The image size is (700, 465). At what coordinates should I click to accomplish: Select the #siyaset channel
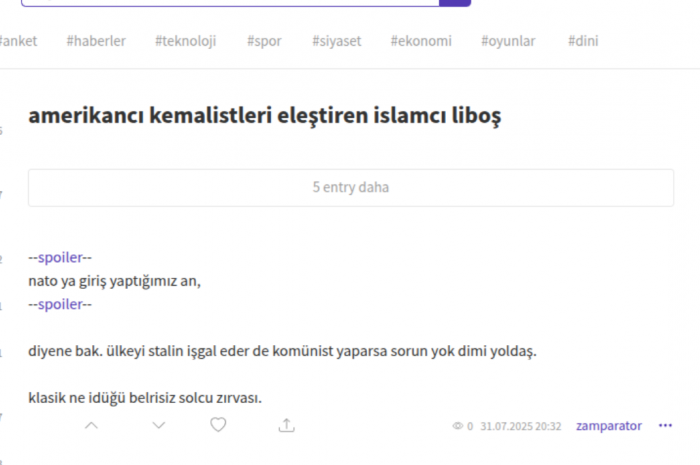pyautogui.click(x=336, y=41)
